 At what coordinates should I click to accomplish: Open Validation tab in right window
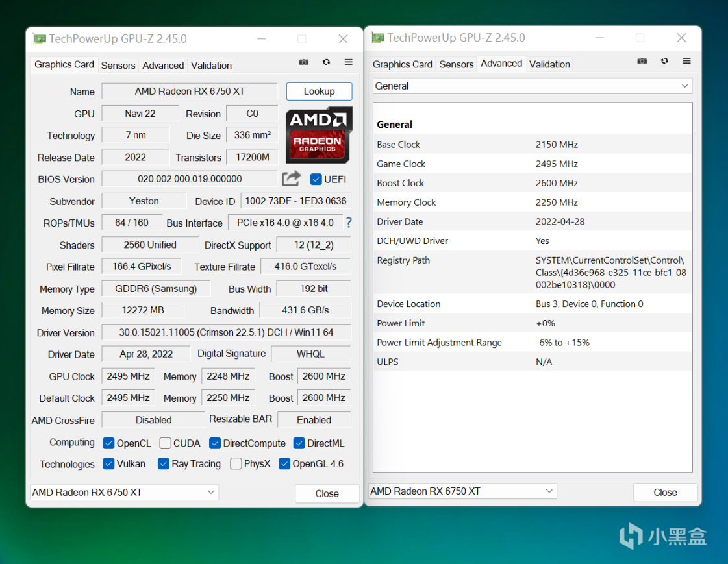pyautogui.click(x=549, y=64)
